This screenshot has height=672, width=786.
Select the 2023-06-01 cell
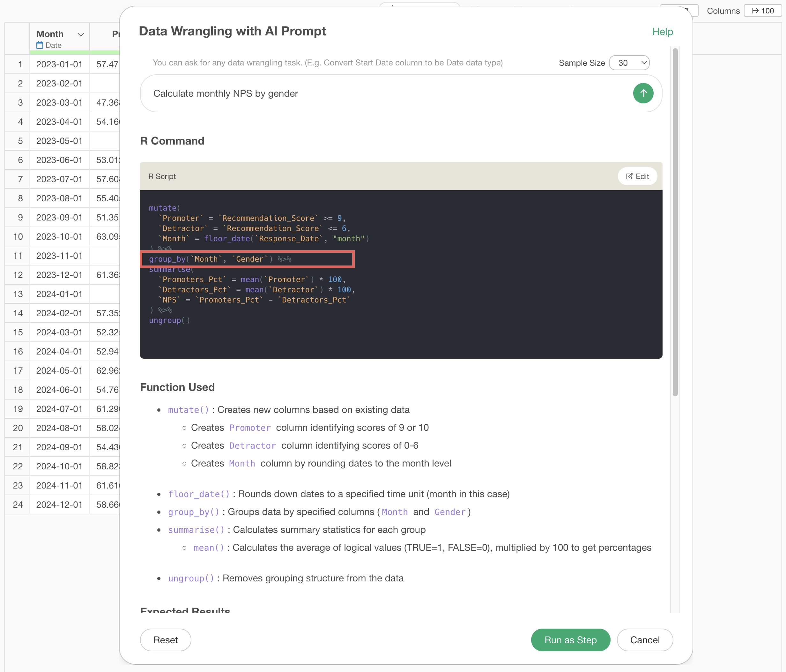click(x=60, y=160)
